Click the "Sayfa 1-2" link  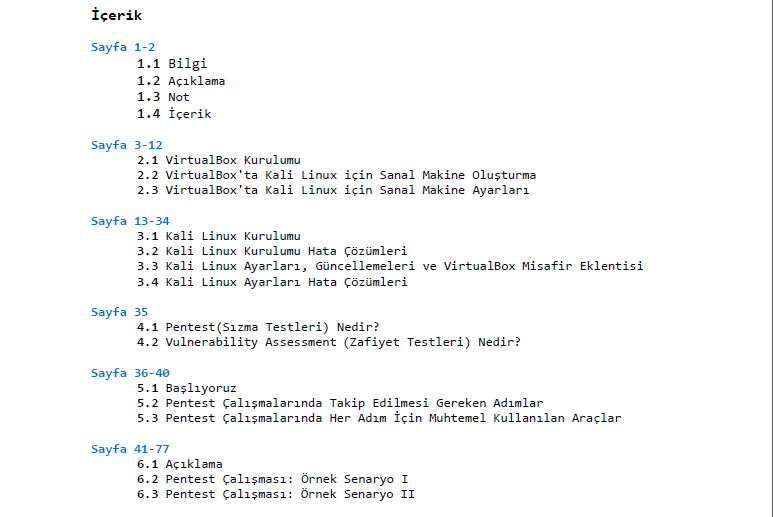[x=123, y=47]
